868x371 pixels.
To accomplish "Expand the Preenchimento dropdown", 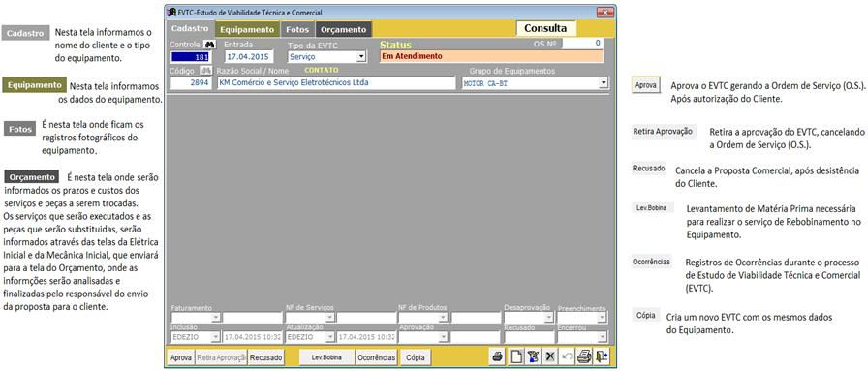I will click(x=603, y=318).
